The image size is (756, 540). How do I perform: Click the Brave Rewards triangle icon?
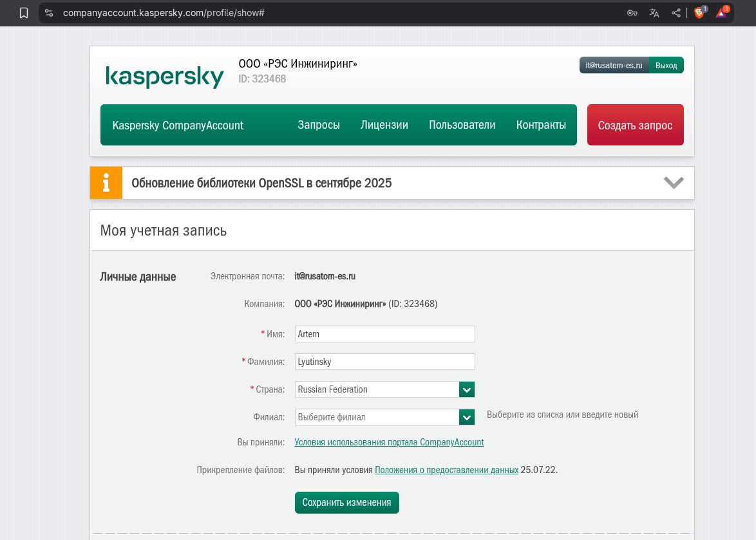tap(722, 13)
